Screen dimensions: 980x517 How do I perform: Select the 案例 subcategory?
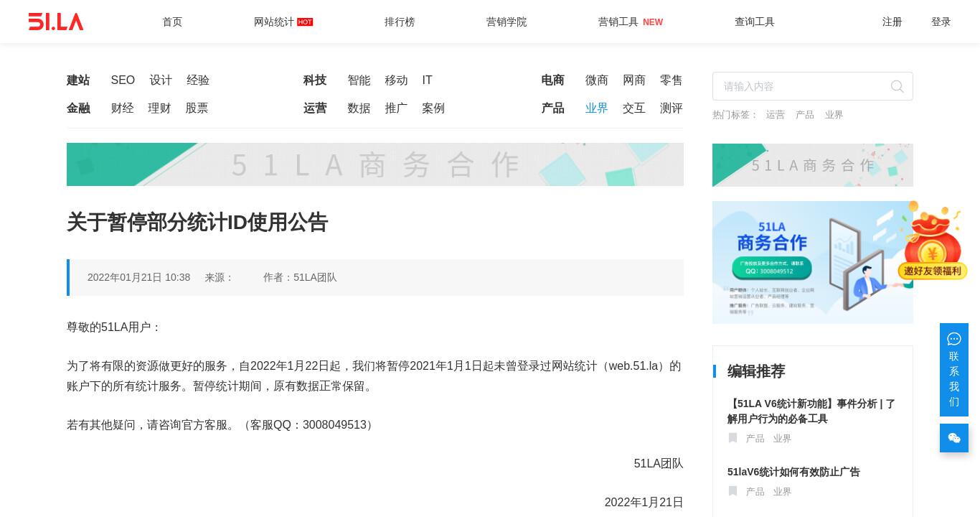(434, 108)
